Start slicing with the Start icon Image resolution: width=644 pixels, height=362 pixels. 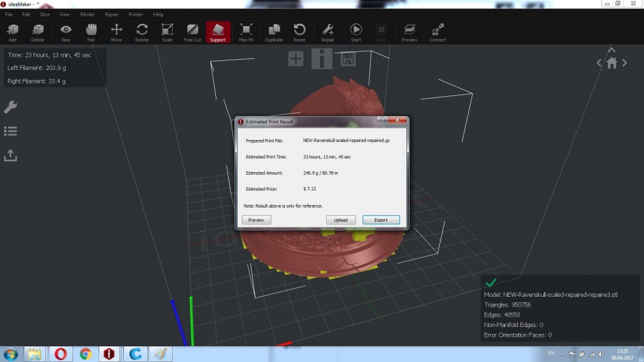(x=356, y=32)
